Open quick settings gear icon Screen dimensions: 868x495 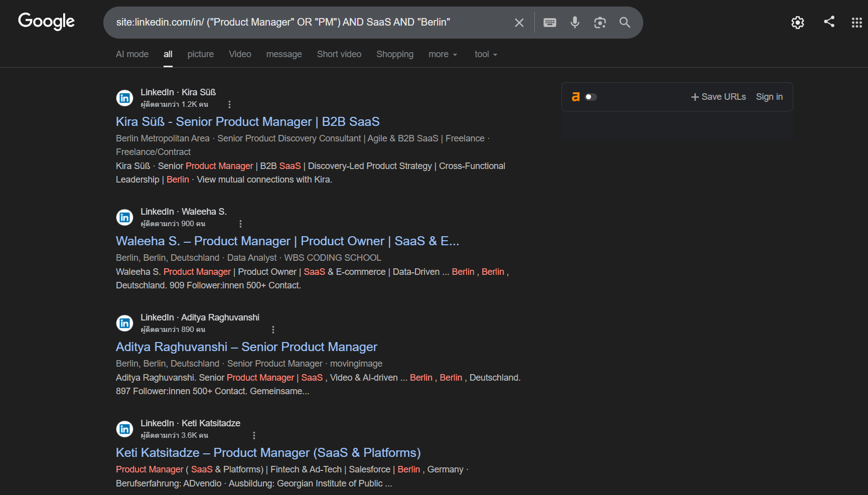click(798, 23)
